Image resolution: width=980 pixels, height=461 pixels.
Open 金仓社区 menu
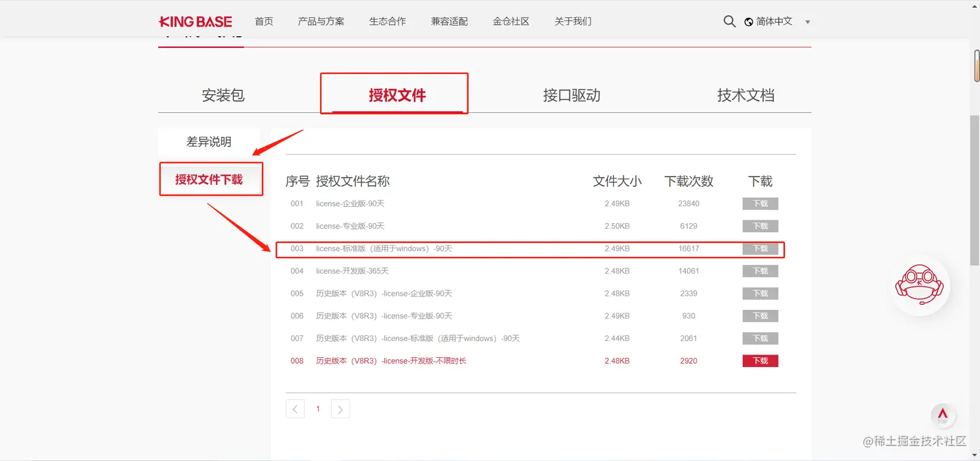[x=511, y=21]
